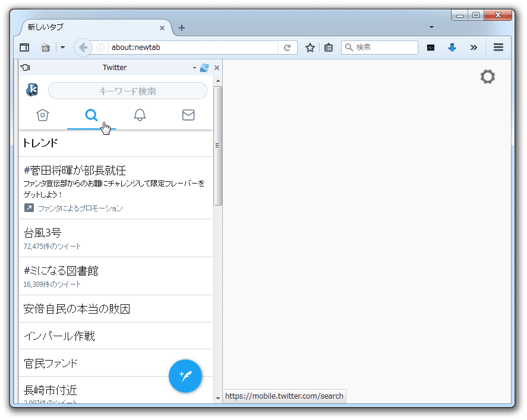Focus the 検索 search box in toolbar

pos(380,48)
